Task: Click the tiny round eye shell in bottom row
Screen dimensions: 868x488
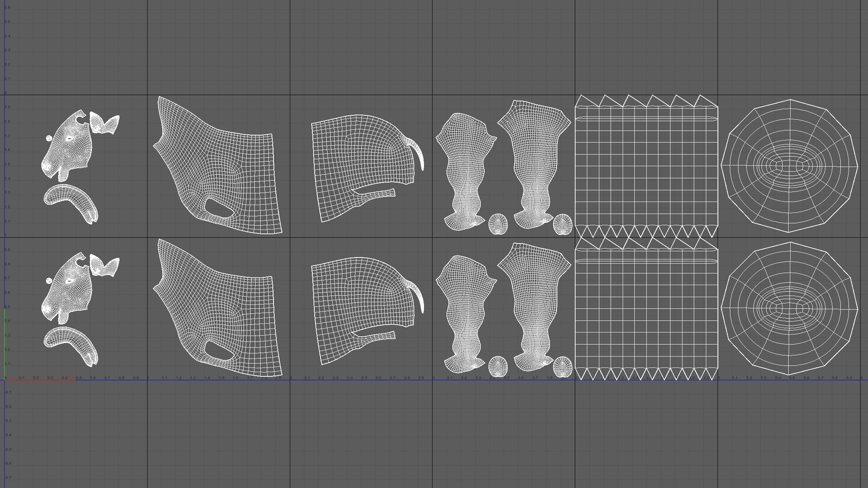Action: 49,281
